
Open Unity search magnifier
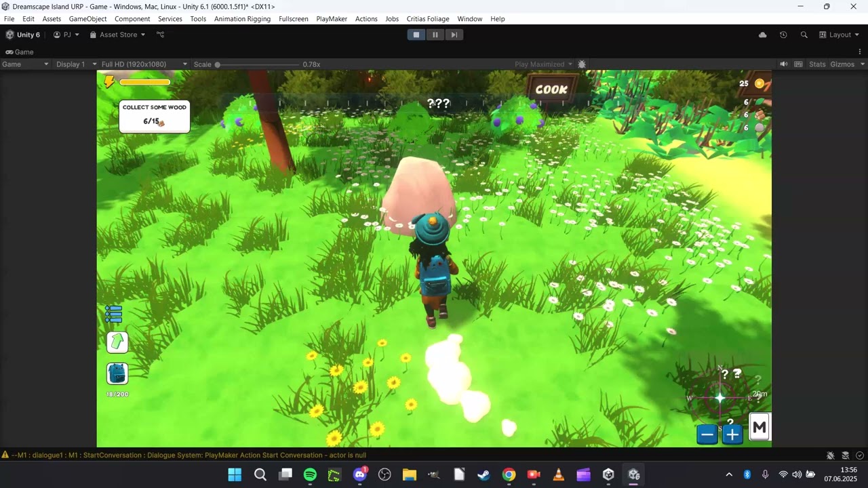click(804, 35)
